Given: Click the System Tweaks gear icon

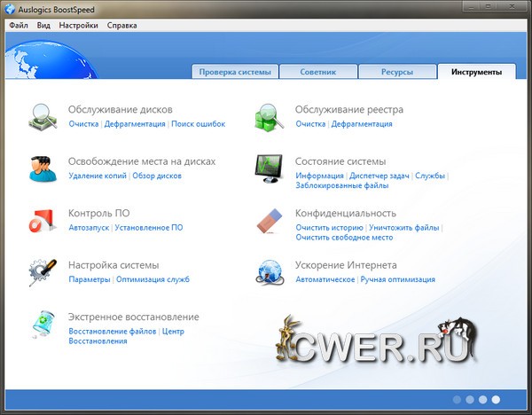Looking at the screenshot, I should click(42, 270).
